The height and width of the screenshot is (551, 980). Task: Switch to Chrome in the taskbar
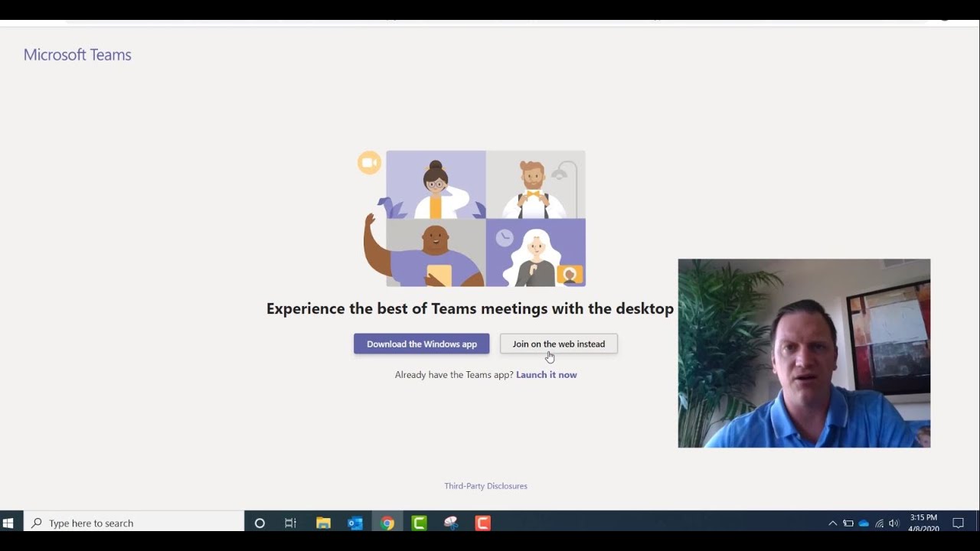pos(387,523)
